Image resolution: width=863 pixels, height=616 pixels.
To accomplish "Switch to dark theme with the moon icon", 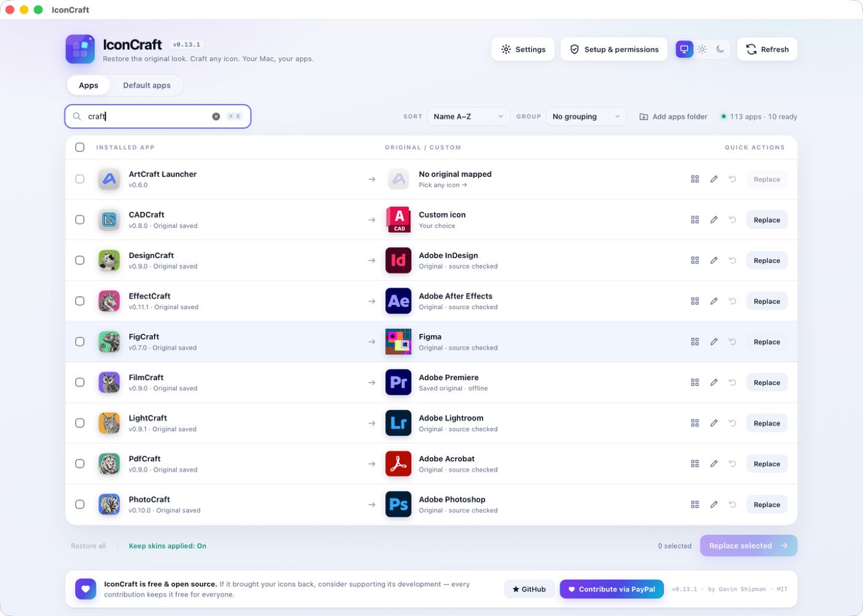I will [720, 49].
